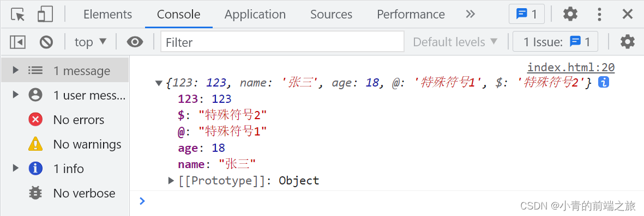Click the blue info circle icon

click(x=35, y=169)
